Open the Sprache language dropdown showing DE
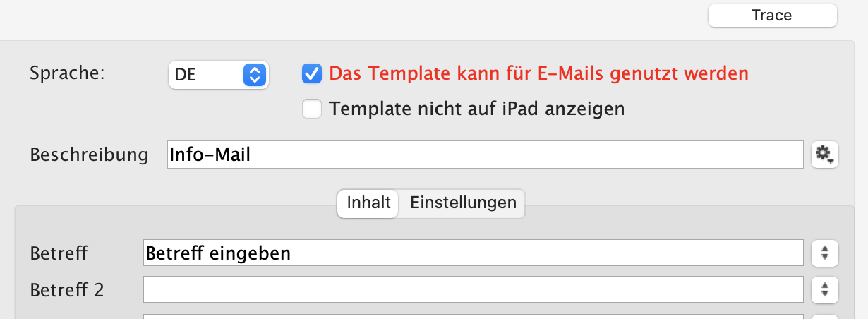 [x=218, y=74]
